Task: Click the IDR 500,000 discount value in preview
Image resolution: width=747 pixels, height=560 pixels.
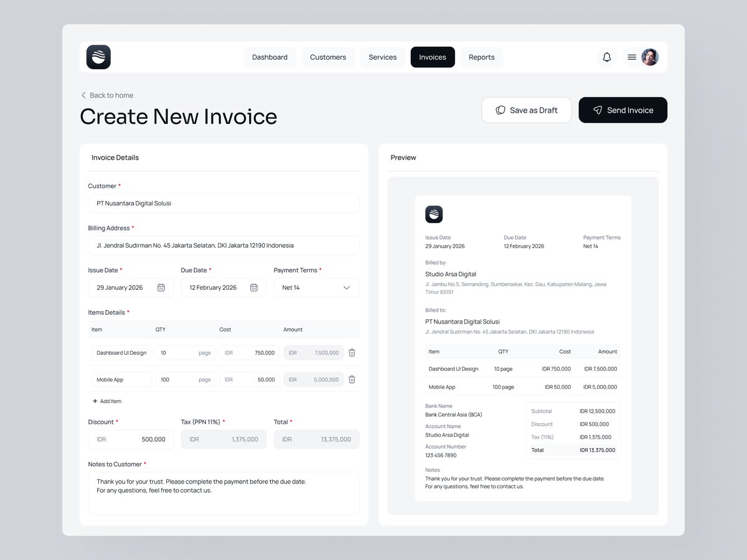Action: click(594, 424)
